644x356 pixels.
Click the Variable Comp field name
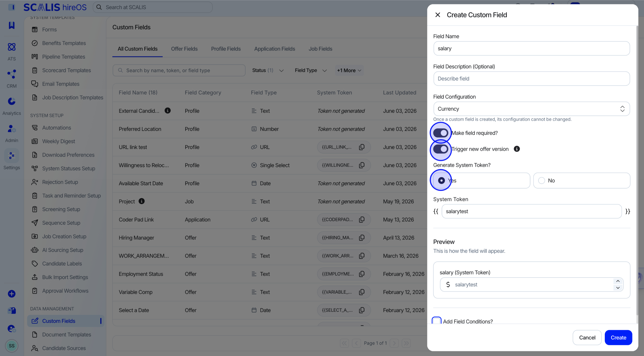135,292
